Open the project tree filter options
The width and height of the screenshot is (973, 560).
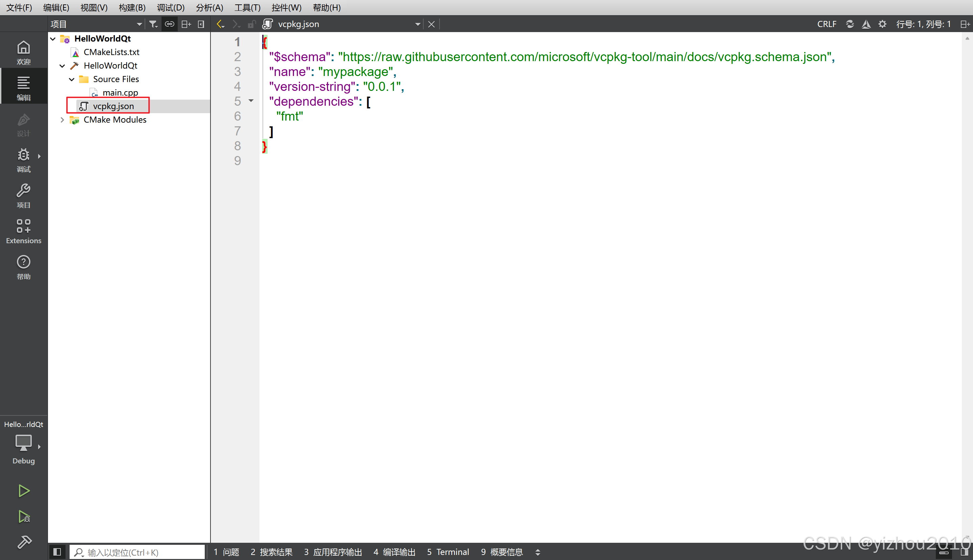(x=153, y=24)
